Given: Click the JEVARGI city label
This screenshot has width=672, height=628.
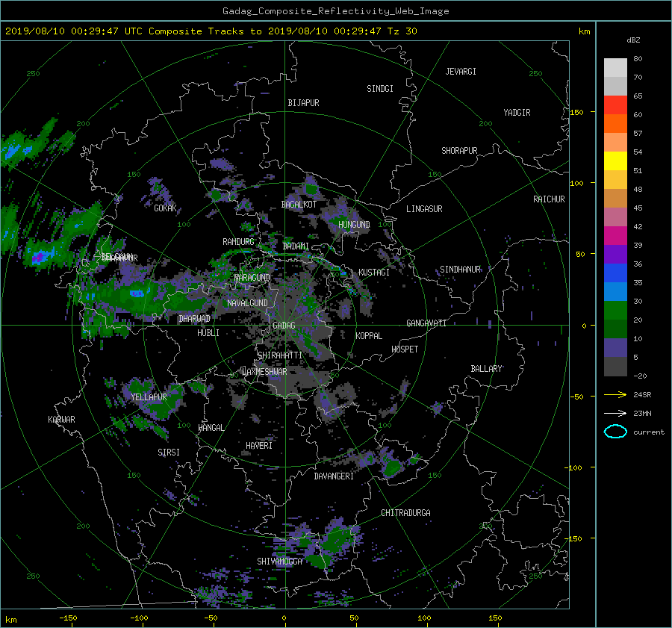Looking at the screenshot, I should click(x=461, y=72).
